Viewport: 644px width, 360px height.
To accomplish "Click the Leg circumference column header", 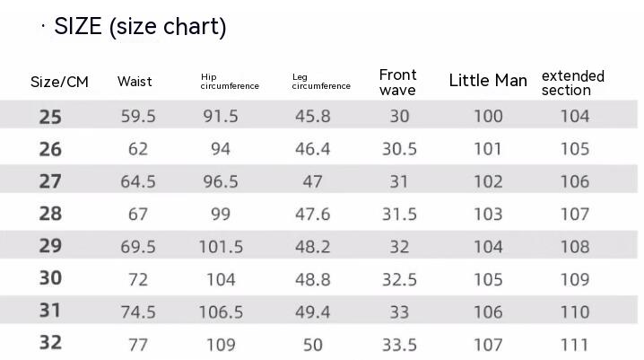I will click(321, 82).
